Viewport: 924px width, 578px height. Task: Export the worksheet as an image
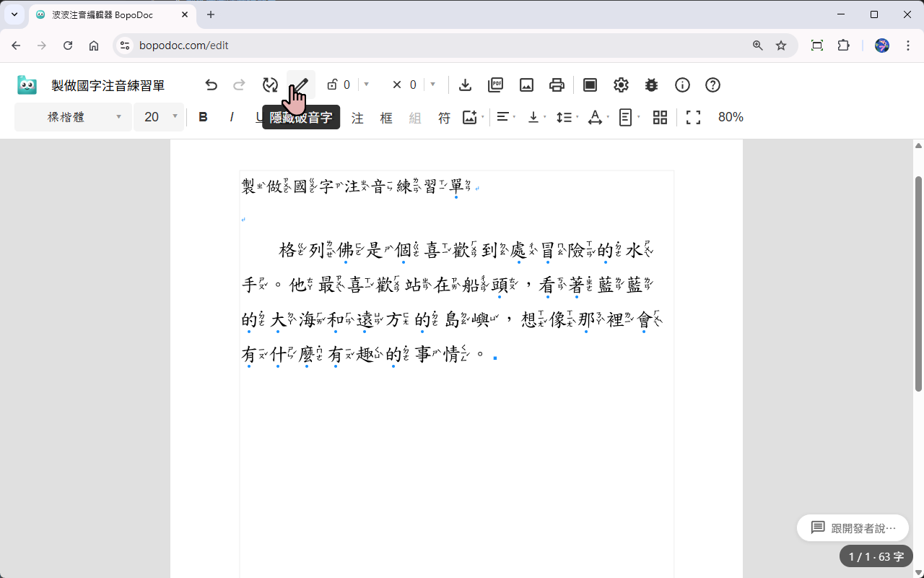coord(526,85)
